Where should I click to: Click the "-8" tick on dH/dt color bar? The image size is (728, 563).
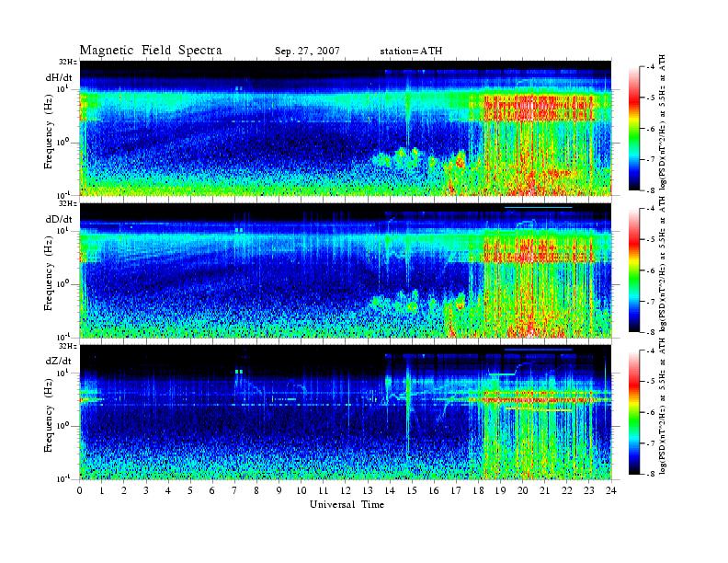coord(649,190)
